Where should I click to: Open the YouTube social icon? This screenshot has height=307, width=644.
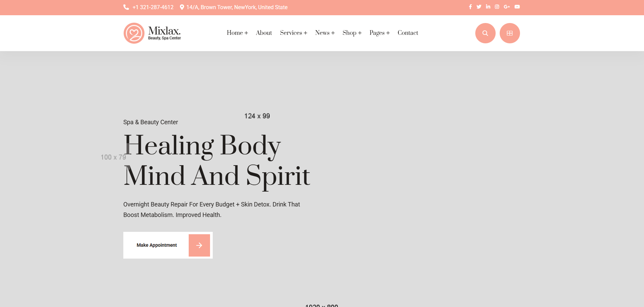(517, 7)
